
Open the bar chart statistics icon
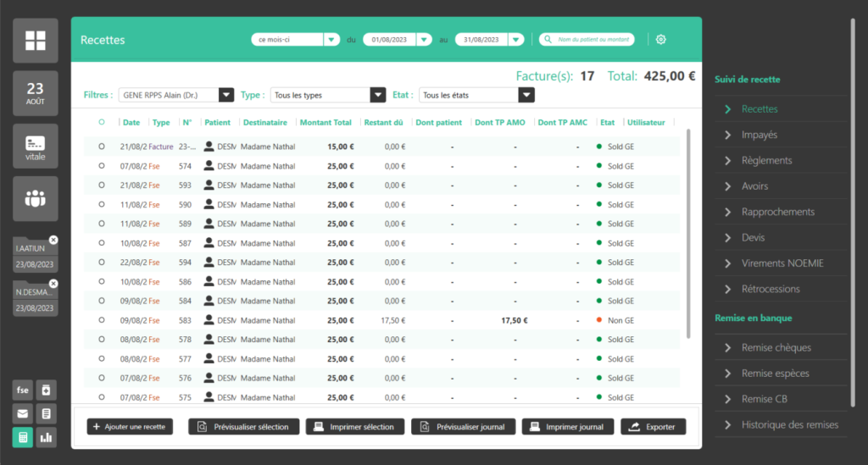click(x=47, y=437)
